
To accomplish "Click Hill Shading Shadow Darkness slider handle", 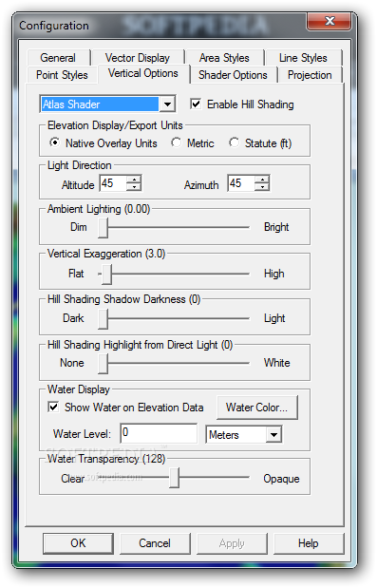I will [104, 319].
